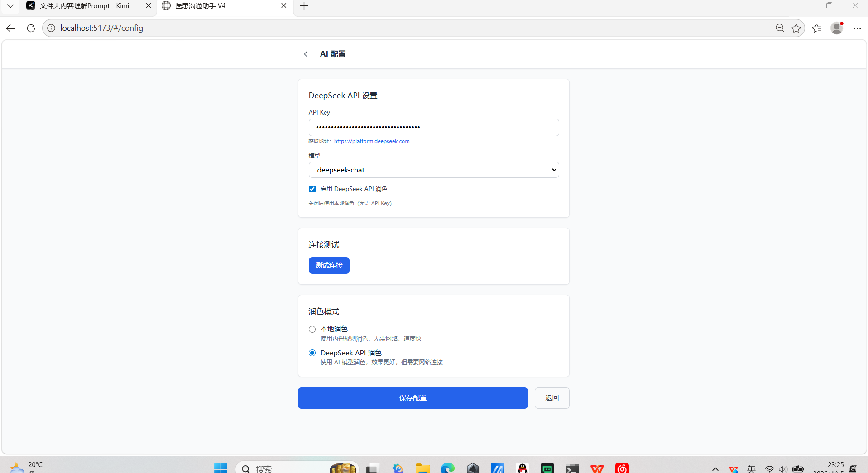Viewport: 868px width, 473px height.
Task: Toggle 启用 DeepSeek API 润色 checkbox
Action: (x=312, y=189)
